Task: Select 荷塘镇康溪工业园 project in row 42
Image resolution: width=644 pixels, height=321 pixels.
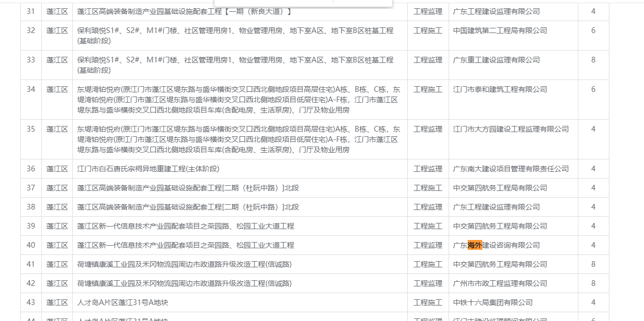Action: tap(184, 283)
